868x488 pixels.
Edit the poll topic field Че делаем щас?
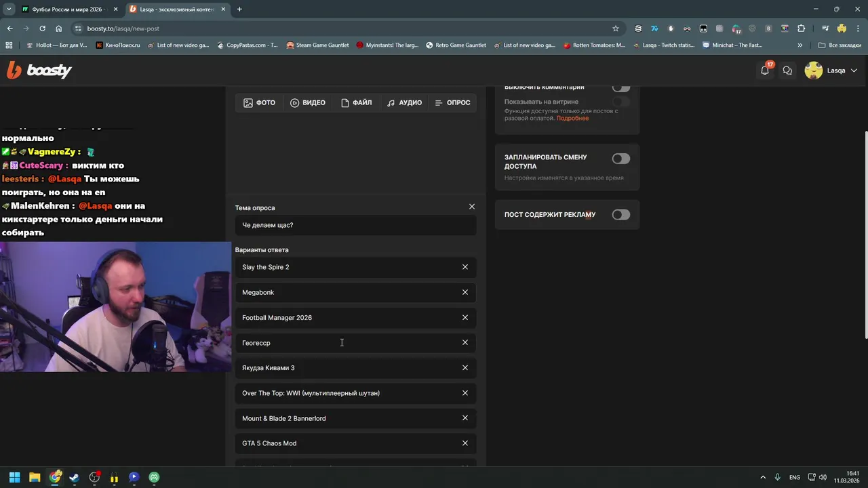356,225
